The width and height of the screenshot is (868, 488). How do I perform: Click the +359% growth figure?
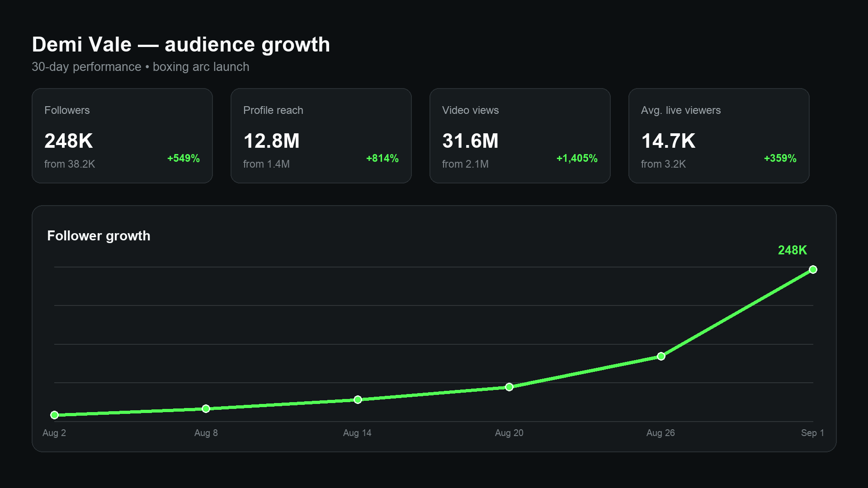pyautogui.click(x=780, y=158)
